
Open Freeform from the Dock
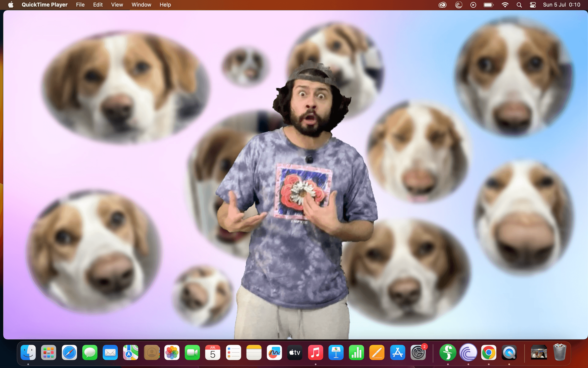pos(274,353)
